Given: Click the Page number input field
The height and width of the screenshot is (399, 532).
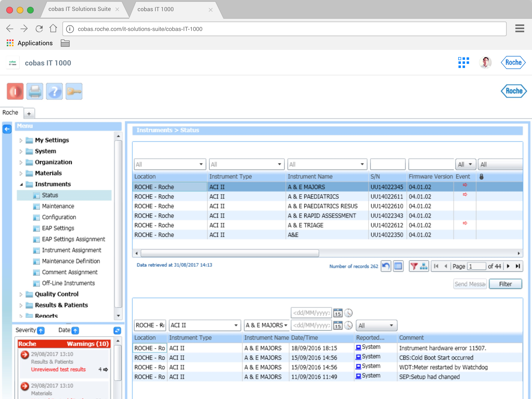Looking at the screenshot, I should point(476,266).
